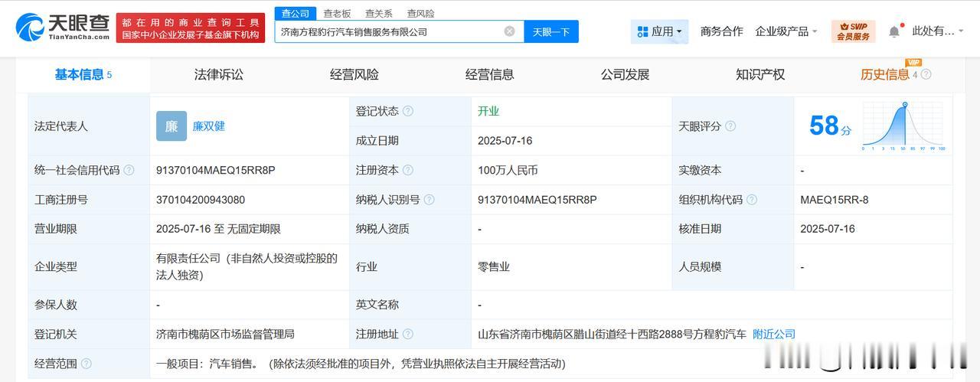Click the 零售业 industry value
Screen dimensions: 980x382
(494, 266)
